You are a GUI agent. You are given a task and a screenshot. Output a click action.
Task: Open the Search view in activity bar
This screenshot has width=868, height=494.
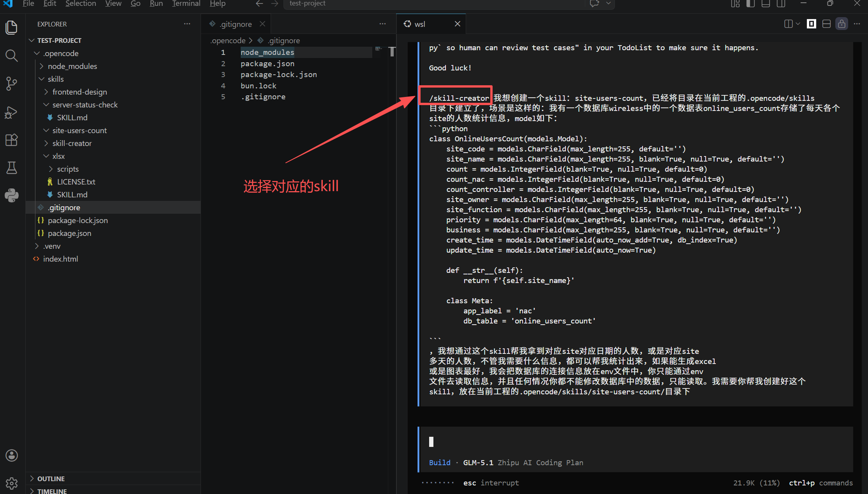[x=12, y=56]
